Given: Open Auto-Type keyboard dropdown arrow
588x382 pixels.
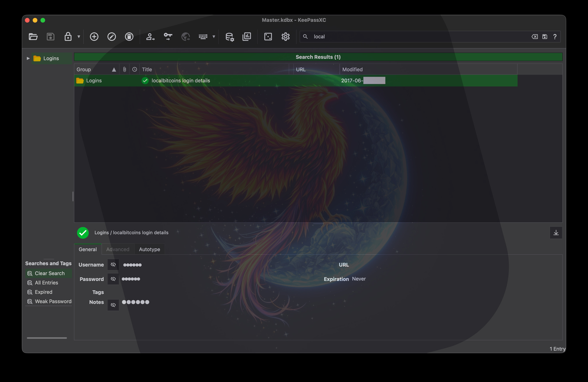Looking at the screenshot, I should 214,37.
